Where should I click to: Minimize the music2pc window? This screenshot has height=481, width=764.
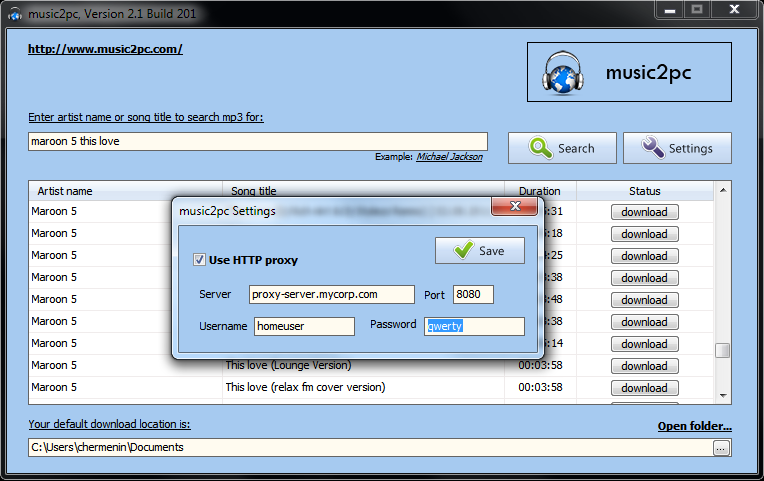tap(670, 9)
